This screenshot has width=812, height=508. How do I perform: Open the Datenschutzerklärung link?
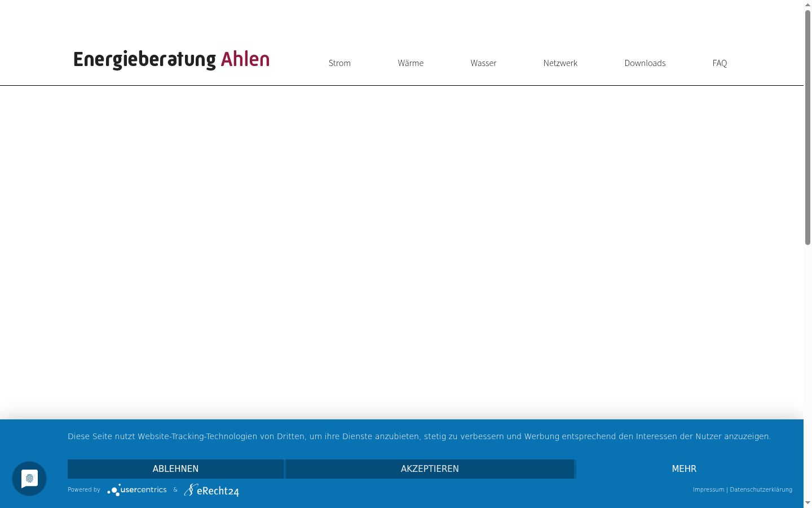click(761, 490)
